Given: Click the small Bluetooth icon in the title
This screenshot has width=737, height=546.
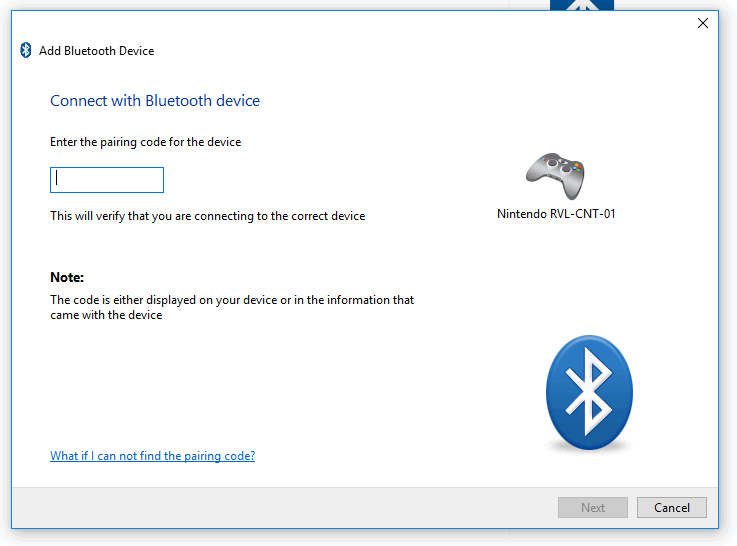Looking at the screenshot, I should [26, 50].
